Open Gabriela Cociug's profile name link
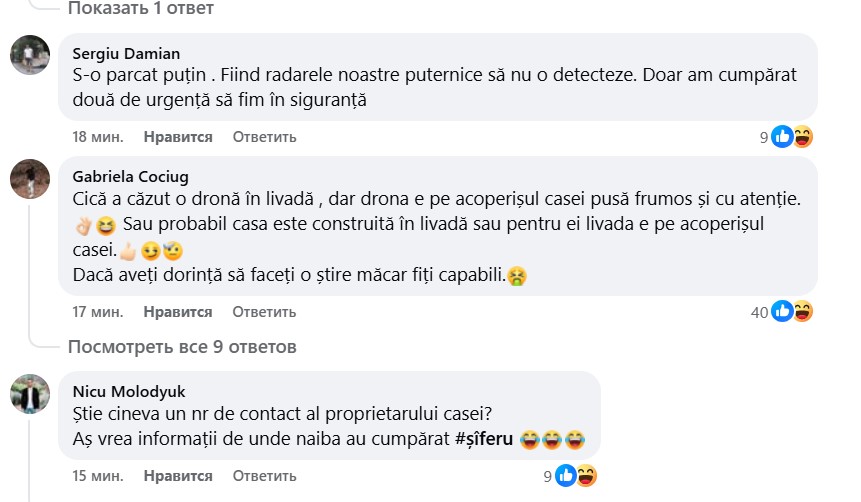Image resolution: width=861 pixels, height=502 pixels. 131,178
